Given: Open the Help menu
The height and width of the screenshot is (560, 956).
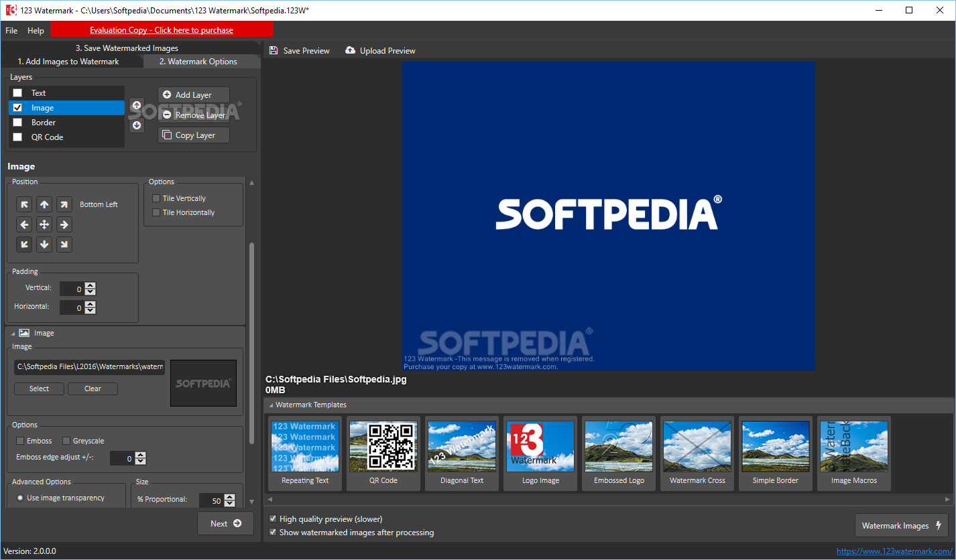Looking at the screenshot, I should pyautogui.click(x=36, y=30).
